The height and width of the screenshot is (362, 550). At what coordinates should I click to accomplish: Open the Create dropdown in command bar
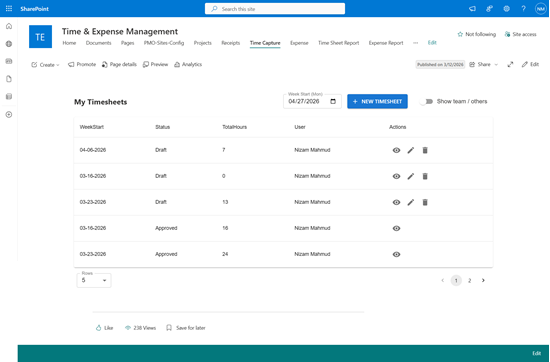click(x=45, y=65)
